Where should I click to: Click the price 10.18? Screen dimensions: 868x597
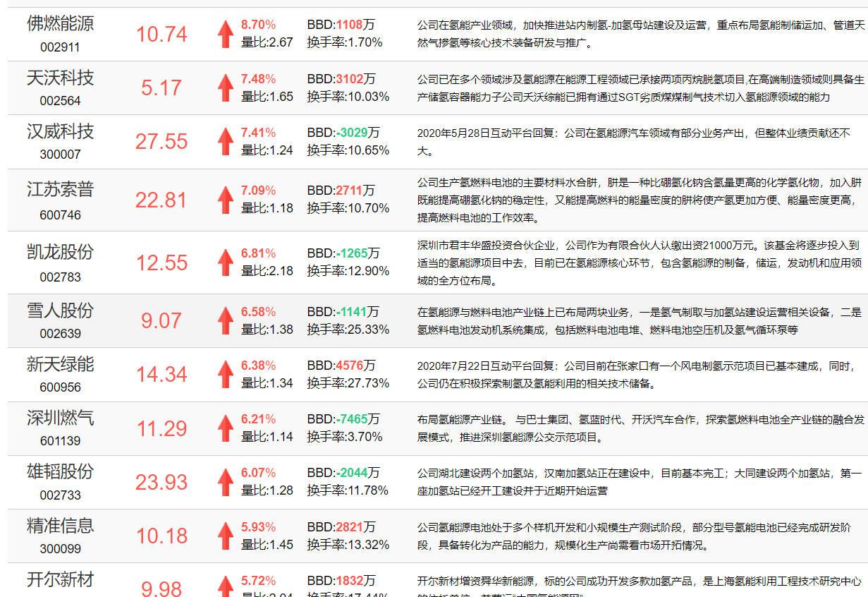162,536
